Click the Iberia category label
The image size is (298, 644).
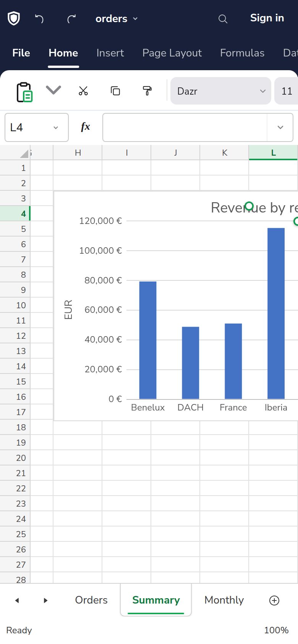click(276, 407)
